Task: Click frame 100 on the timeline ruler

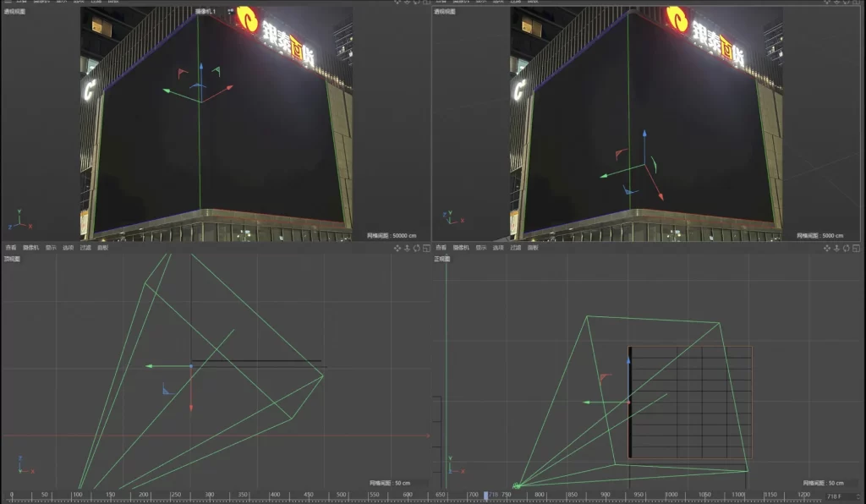Action: pos(77,496)
